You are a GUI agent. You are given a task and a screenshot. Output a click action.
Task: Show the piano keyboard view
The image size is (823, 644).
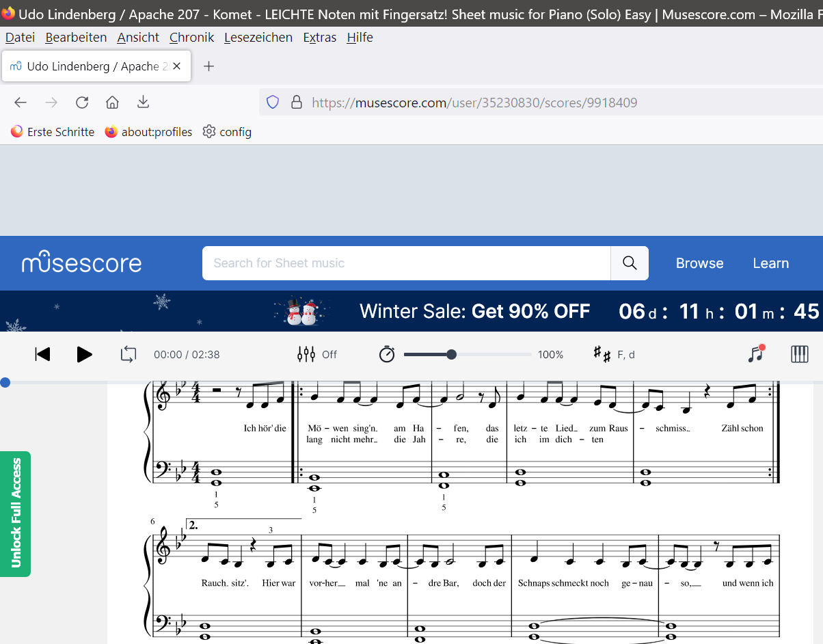point(799,353)
